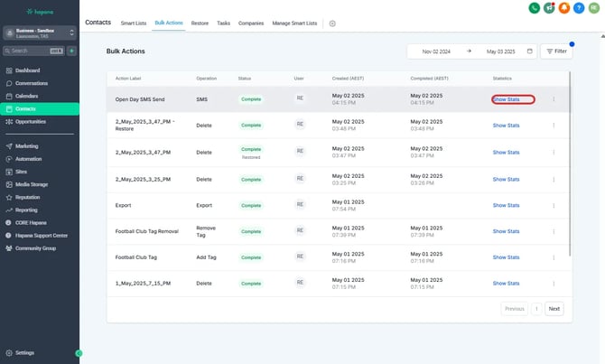Expand the Business - Sandbox account switcher
This screenshot has height=364, width=605.
tap(39, 32)
